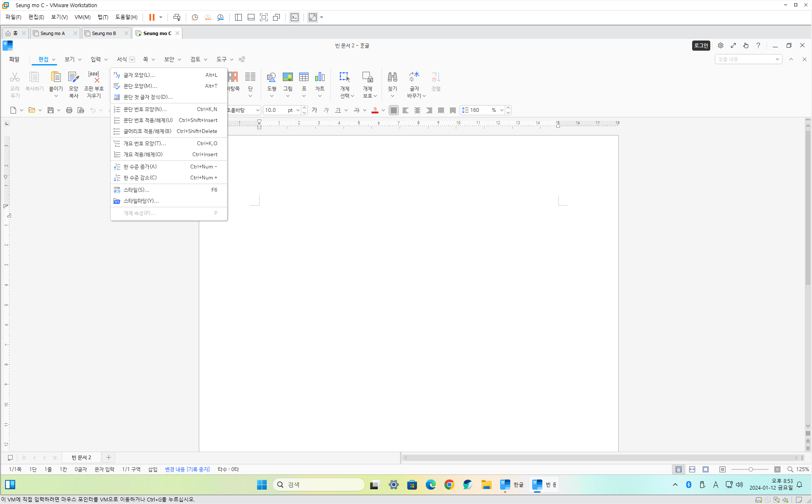Toggle center paragraph alignment
The image size is (812, 504).
coord(417,110)
